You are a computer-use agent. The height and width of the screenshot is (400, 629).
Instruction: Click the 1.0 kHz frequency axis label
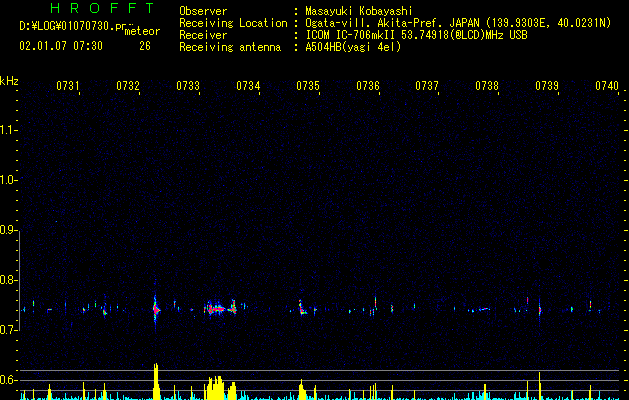[x=8, y=180]
